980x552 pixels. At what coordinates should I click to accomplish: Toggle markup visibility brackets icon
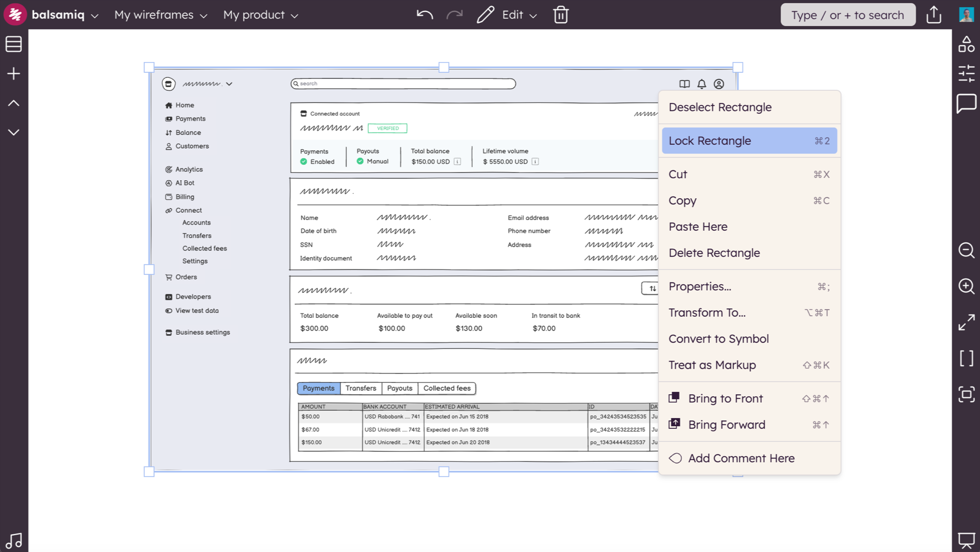click(x=966, y=358)
